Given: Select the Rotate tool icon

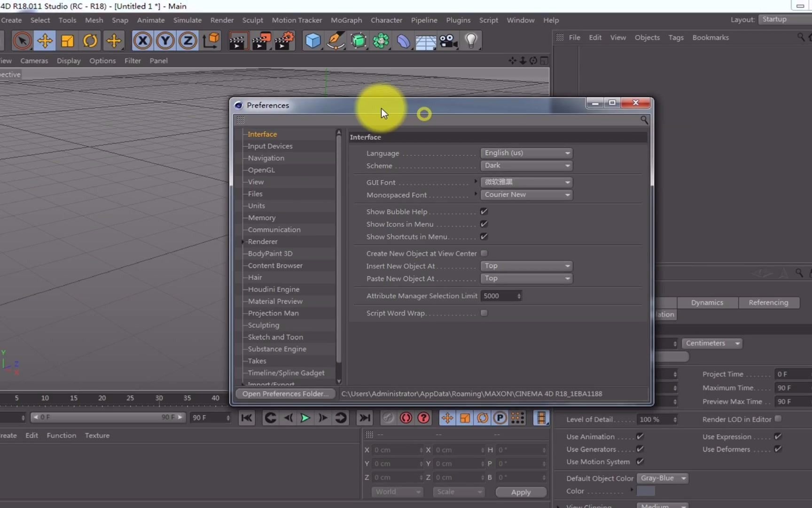Looking at the screenshot, I should click(90, 41).
